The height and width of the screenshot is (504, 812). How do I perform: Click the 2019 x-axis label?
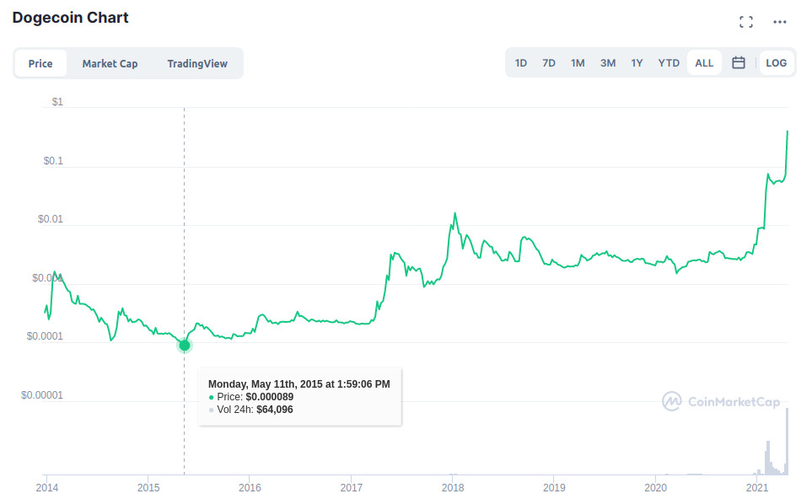554,487
